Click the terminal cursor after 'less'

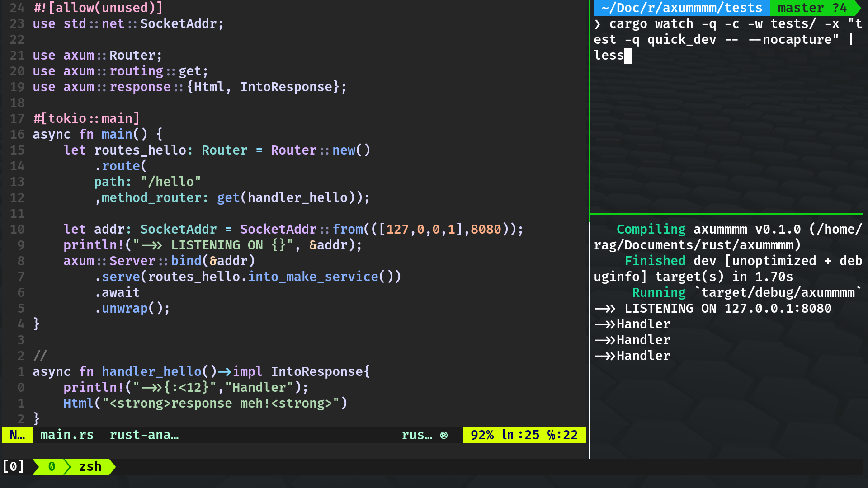(628, 56)
